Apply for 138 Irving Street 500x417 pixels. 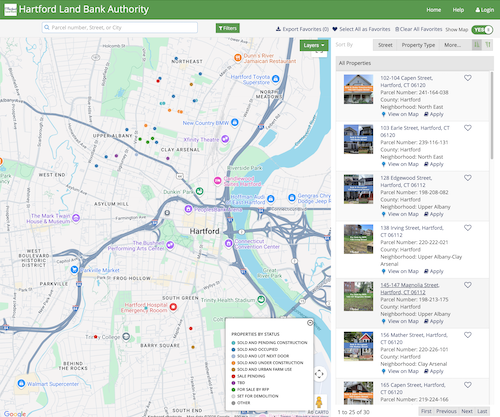pos(433,271)
